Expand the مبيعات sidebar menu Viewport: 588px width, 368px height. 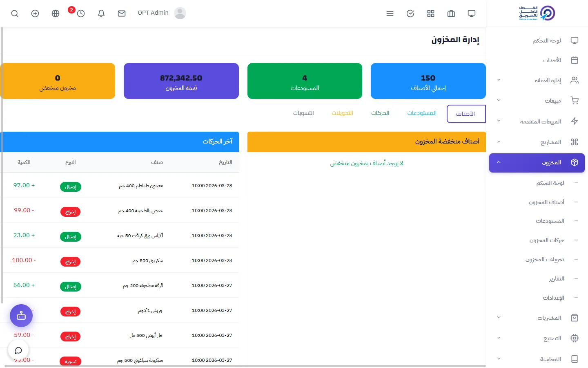click(x=537, y=101)
